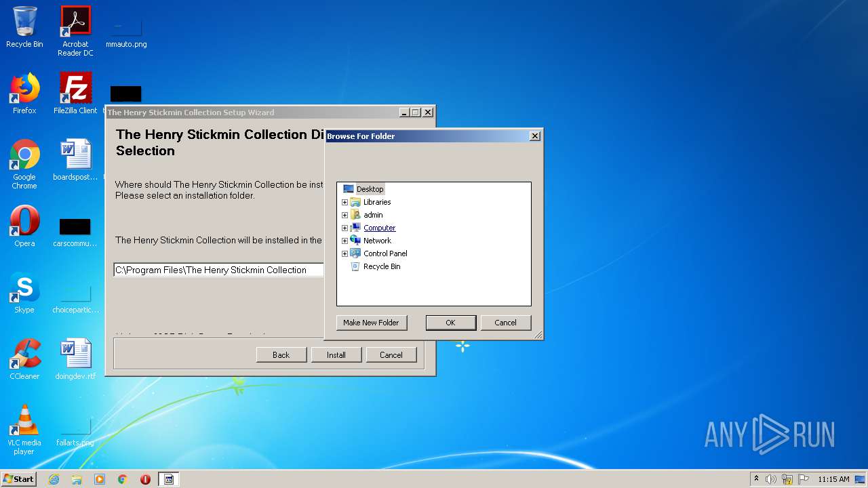Cancel the Henry Stickmin setup wizard

tap(391, 354)
